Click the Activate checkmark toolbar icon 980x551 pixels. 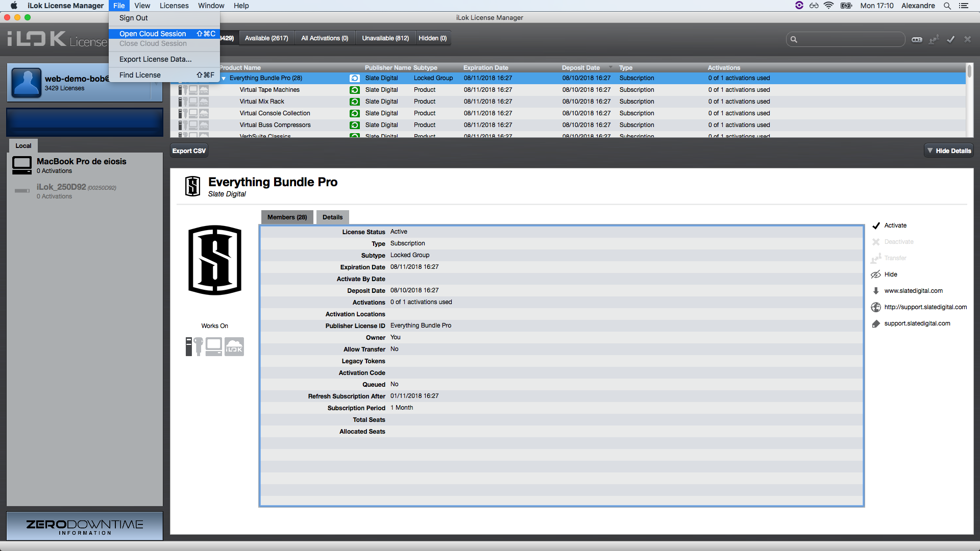tap(950, 39)
